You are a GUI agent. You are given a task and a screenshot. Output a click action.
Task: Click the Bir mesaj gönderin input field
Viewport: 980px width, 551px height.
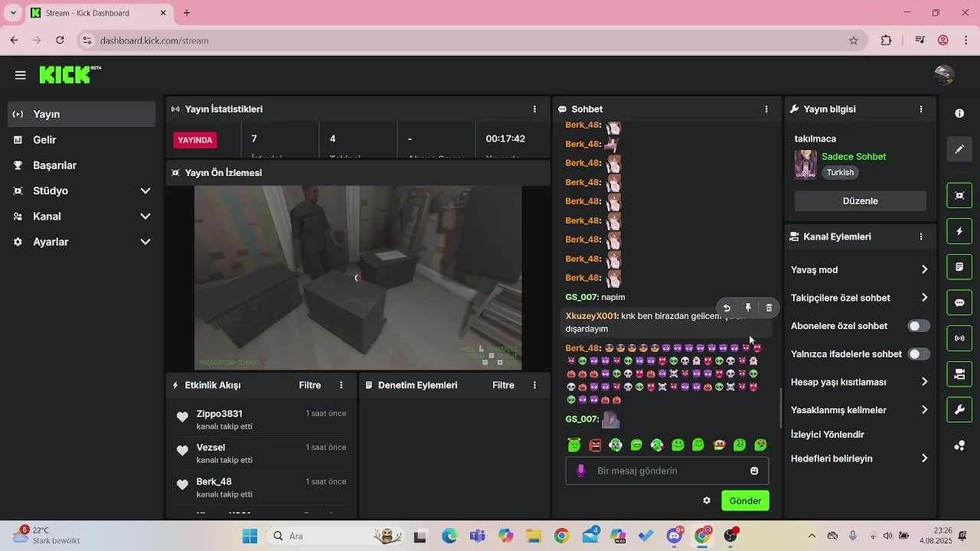click(668, 471)
